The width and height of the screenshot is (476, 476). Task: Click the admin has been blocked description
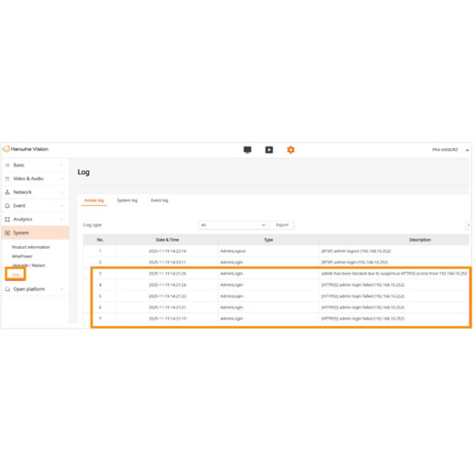click(395, 274)
